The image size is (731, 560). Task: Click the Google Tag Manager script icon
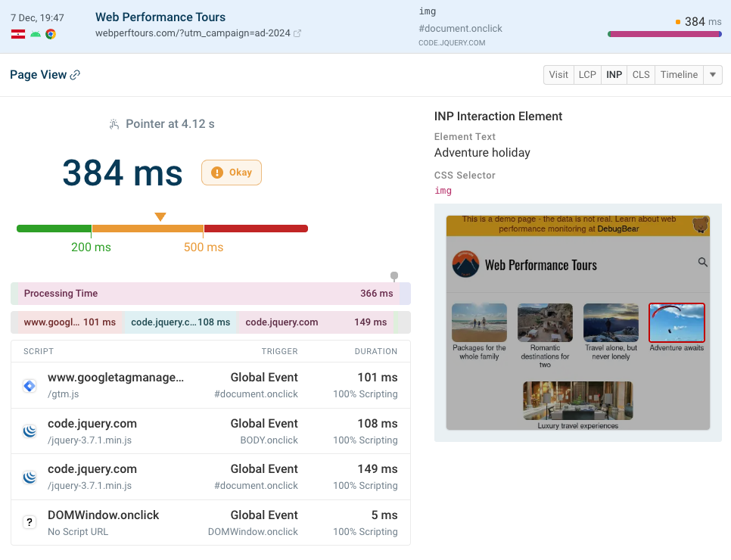30,386
